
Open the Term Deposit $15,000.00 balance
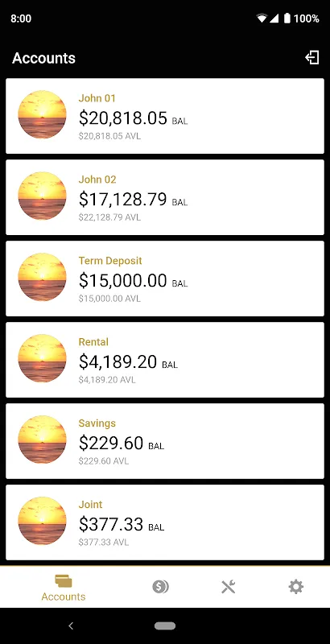(x=122, y=280)
